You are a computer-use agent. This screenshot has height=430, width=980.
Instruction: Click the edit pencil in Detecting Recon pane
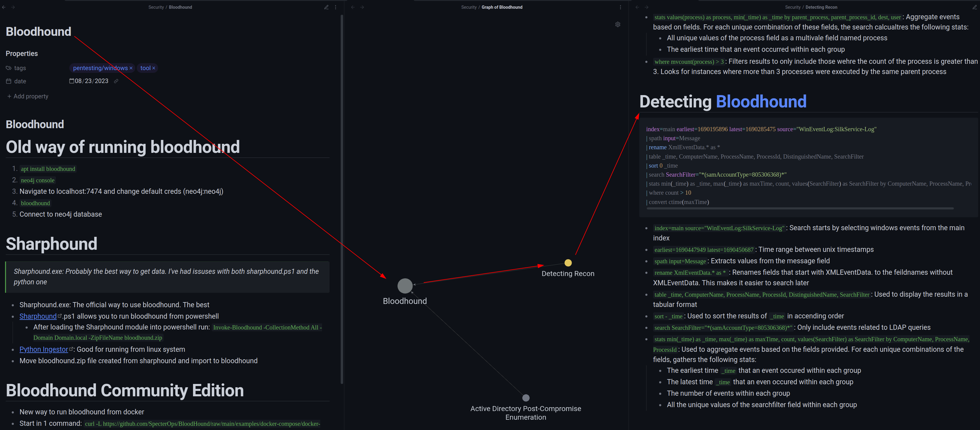coord(974,7)
